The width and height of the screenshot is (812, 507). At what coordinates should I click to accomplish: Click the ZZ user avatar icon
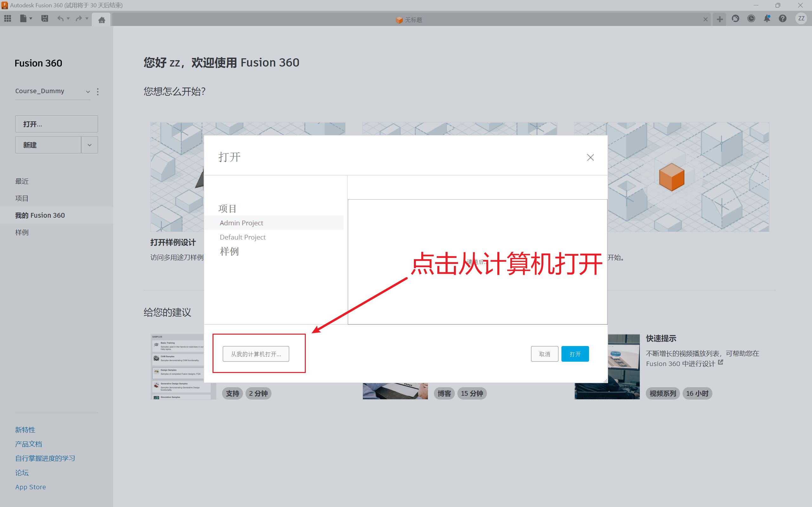coord(801,19)
